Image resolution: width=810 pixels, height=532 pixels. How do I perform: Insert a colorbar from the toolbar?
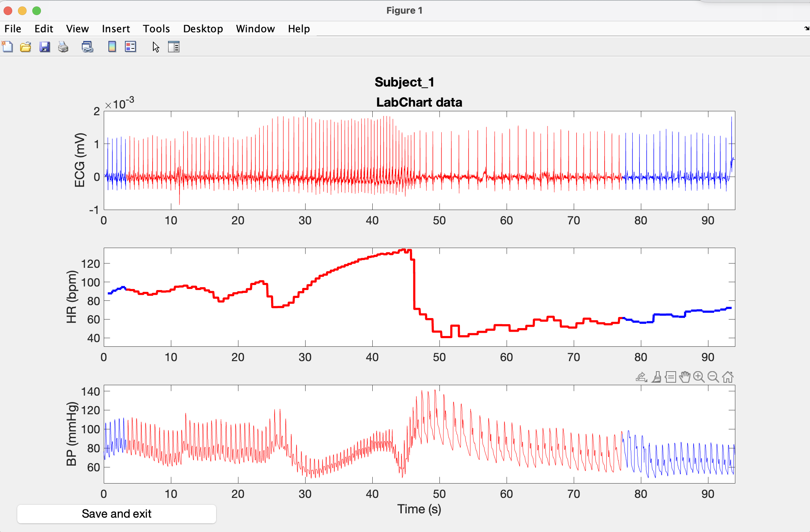(x=112, y=47)
